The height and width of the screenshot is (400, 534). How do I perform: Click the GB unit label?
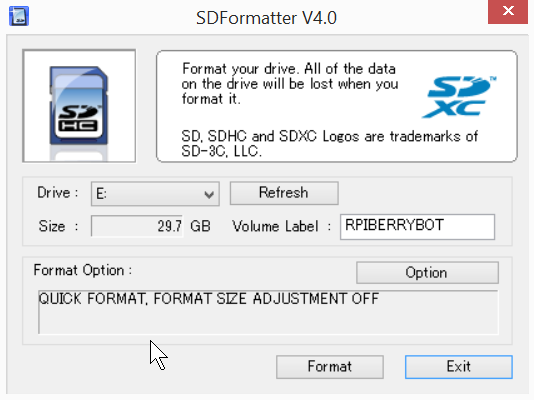[x=200, y=226]
